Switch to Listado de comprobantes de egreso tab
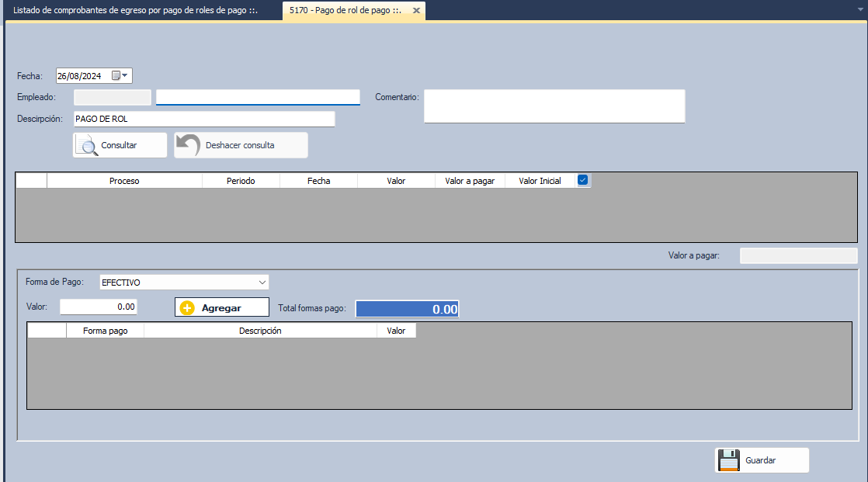This screenshot has height=482, width=868. (x=135, y=11)
